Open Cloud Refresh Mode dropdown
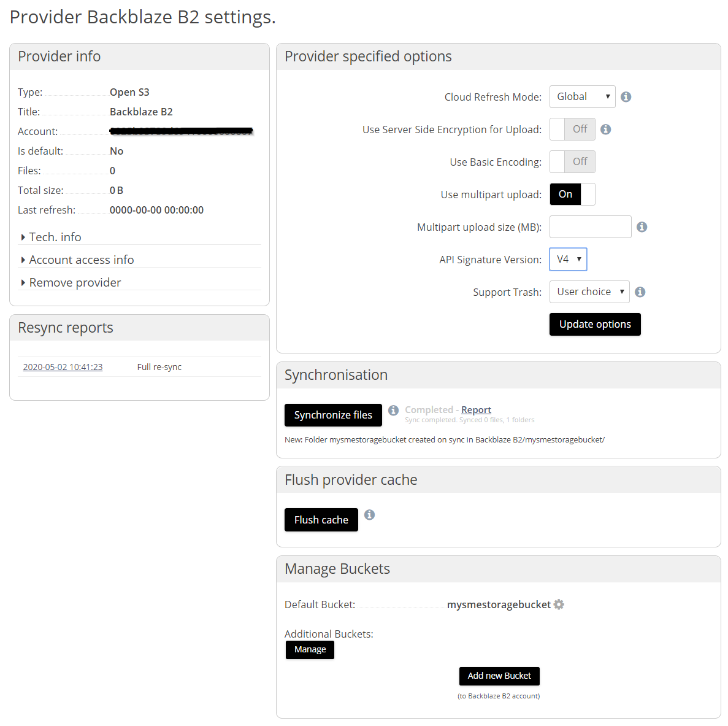Viewport: 728px width, 726px height. [x=582, y=96]
